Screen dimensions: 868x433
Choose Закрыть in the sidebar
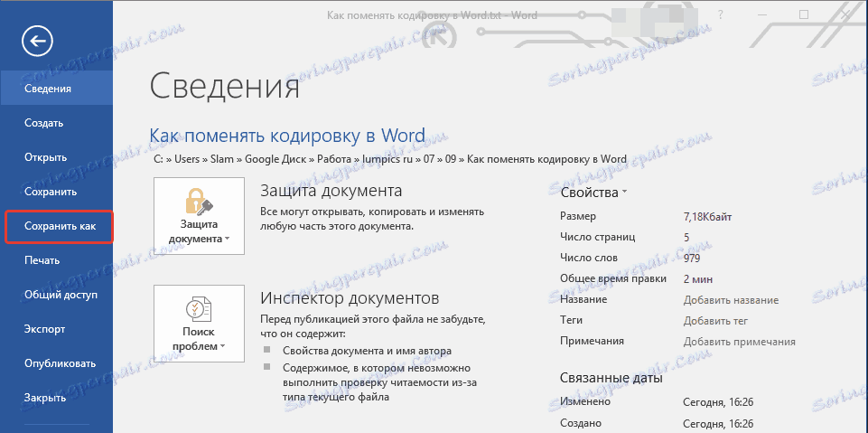click(x=56, y=398)
